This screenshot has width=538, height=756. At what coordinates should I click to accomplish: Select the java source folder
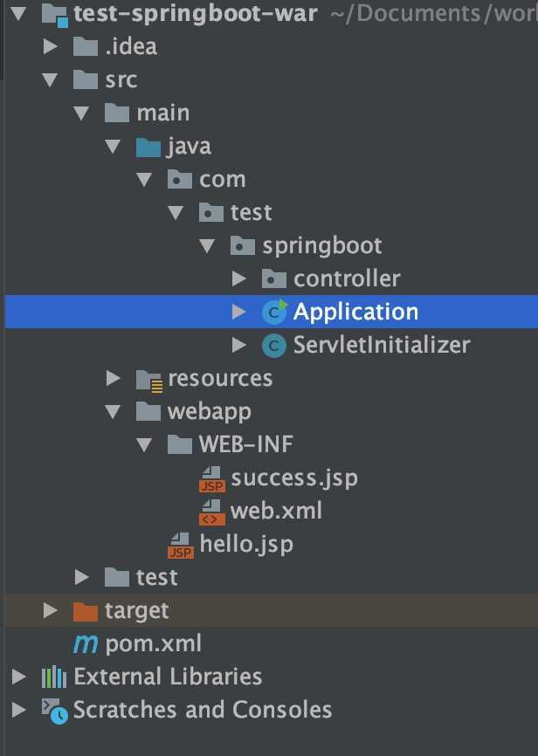click(x=189, y=146)
